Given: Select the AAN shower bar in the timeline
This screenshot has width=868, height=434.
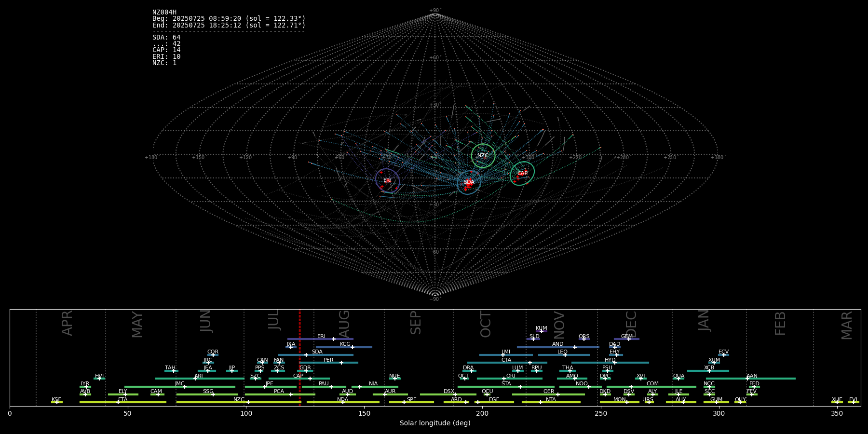Looking at the screenshot, I should [751, 379].
